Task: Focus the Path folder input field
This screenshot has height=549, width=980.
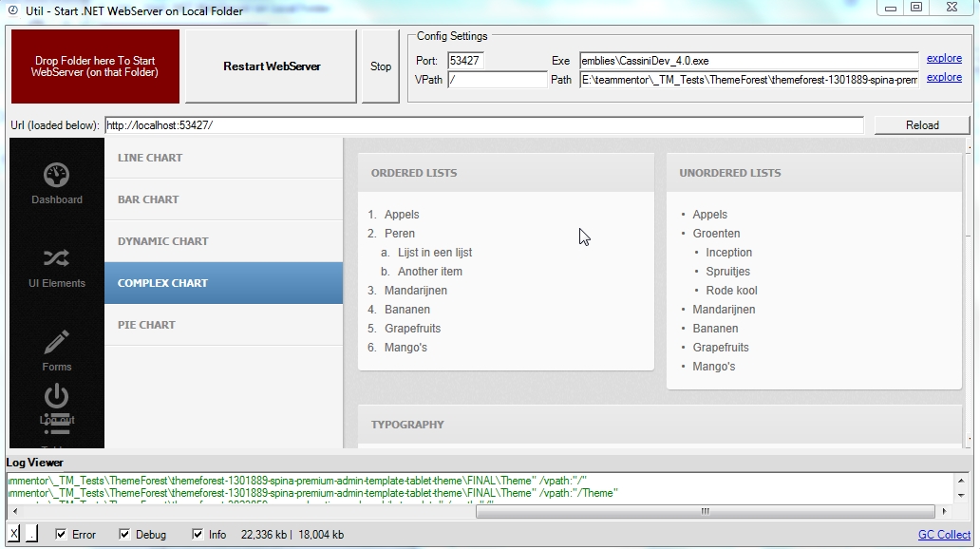Action: [x=748, y=80]
